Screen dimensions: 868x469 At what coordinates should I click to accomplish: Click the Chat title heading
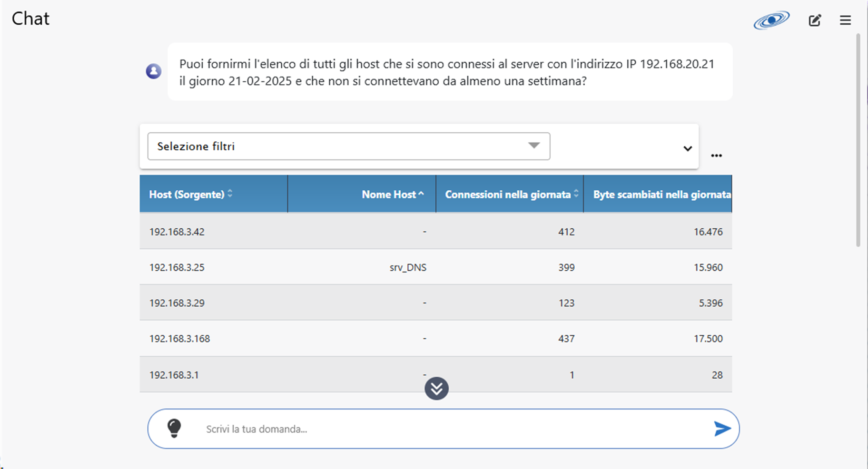pos(30,19)
